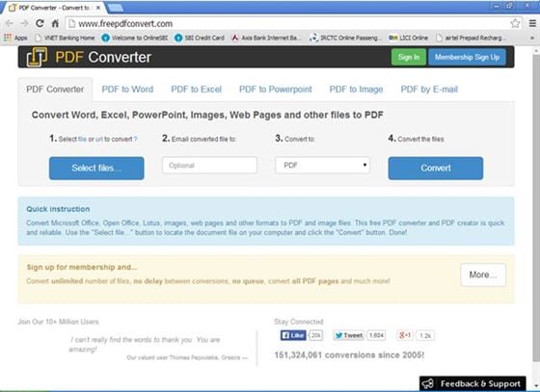Open the IRCTC Online Passenger bookmark

(346, 38)
